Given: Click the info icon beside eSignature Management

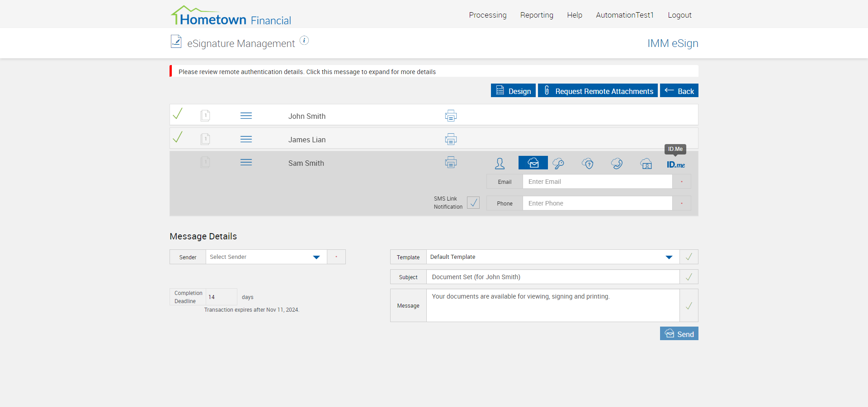Looking at the screenshot, I should 304,41.
